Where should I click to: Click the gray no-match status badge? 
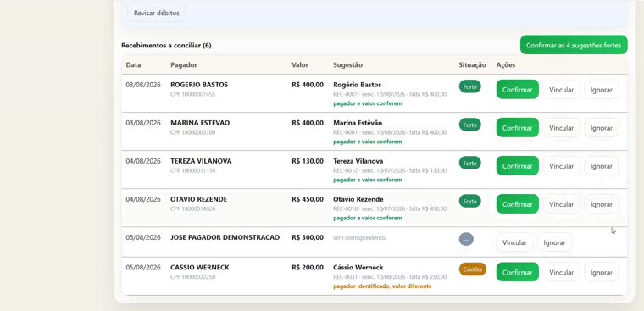pyautogui.click(x=466, y=239)
